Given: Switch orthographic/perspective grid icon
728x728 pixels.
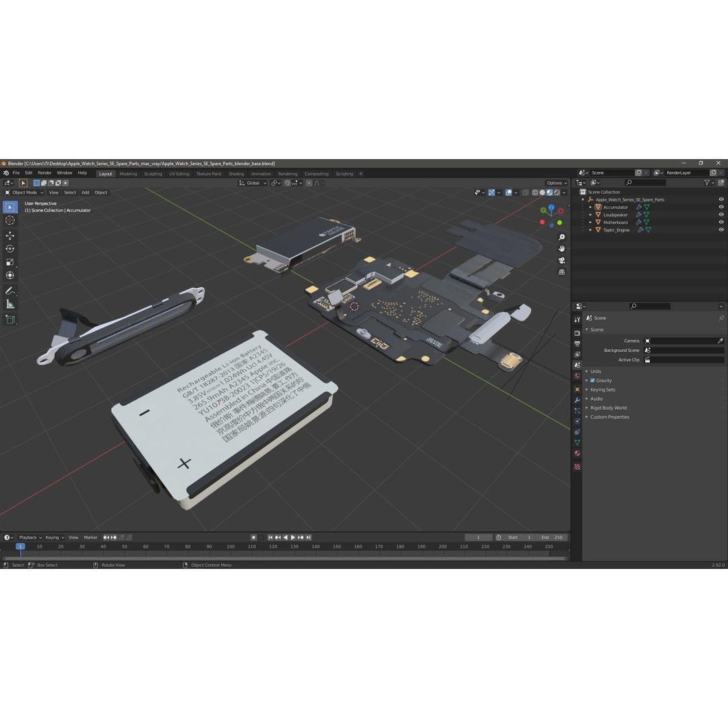Looking at the screenshot, I should click(x=562, y=272).
